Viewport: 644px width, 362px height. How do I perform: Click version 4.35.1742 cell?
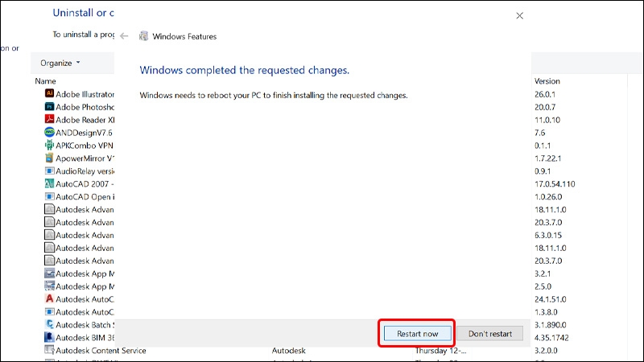tap(551, 338)
